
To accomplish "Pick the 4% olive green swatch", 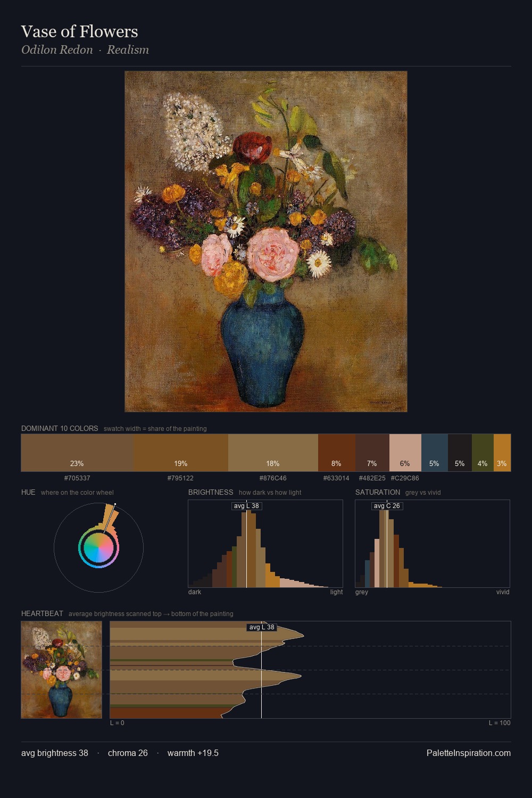I will coord(483,453).
